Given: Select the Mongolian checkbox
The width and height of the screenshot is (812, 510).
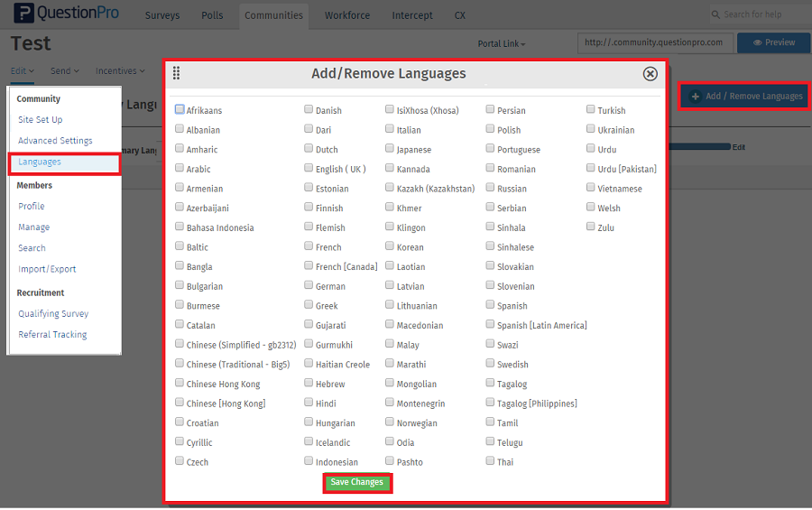Looking at the screenshot, I should [x=390, y=383].
